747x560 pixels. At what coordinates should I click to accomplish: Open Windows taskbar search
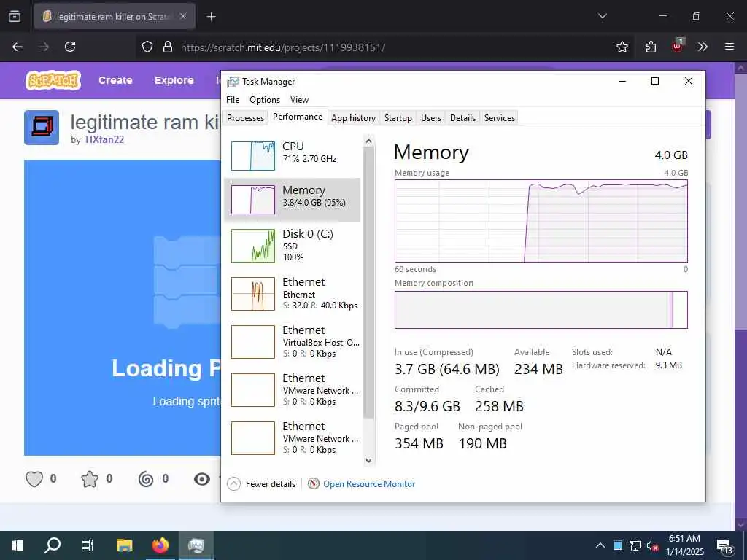[x=53, y=545]
